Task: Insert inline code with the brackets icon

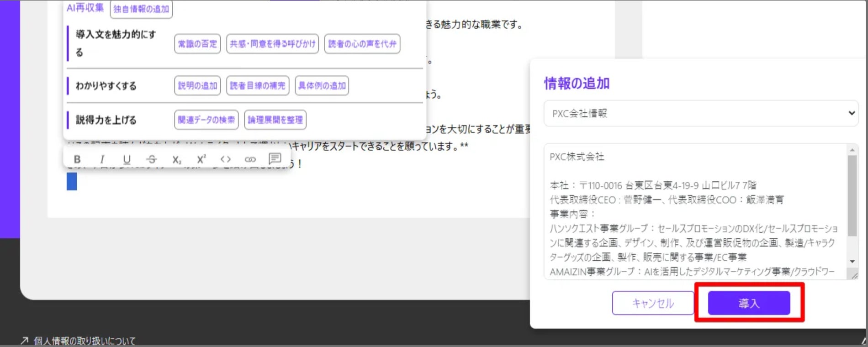Action: 226,159
